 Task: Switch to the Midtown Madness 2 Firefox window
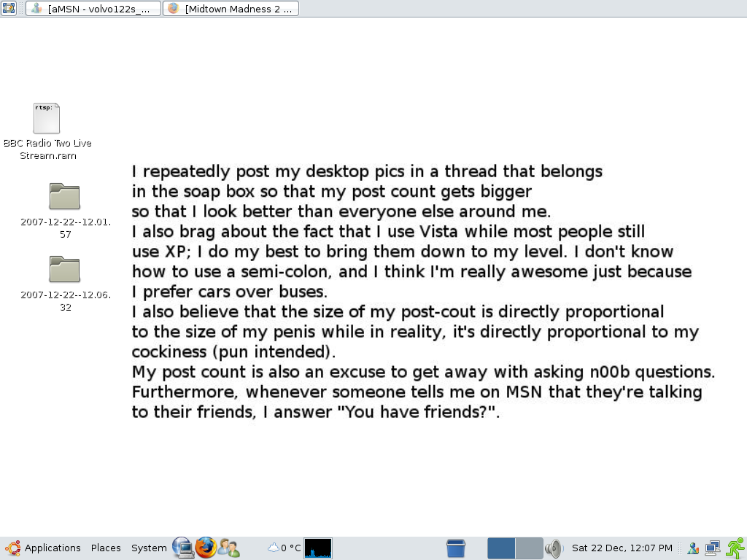(231, 9)
